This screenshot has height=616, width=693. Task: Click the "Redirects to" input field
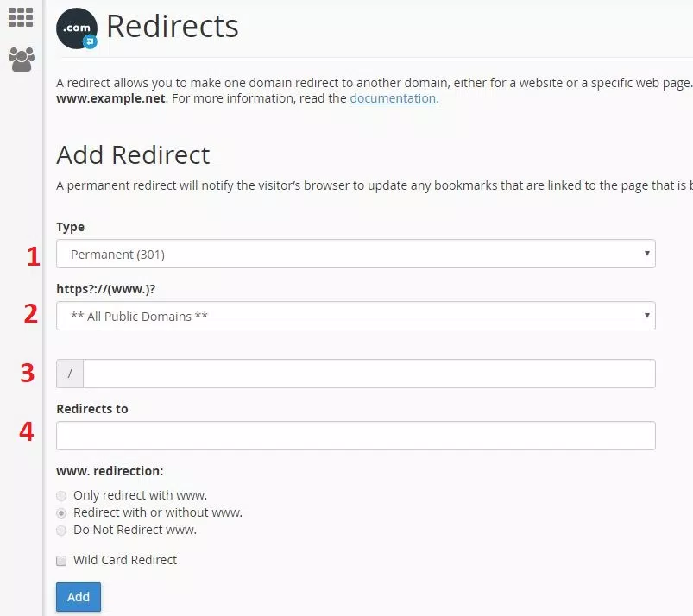tap(356, 435)
